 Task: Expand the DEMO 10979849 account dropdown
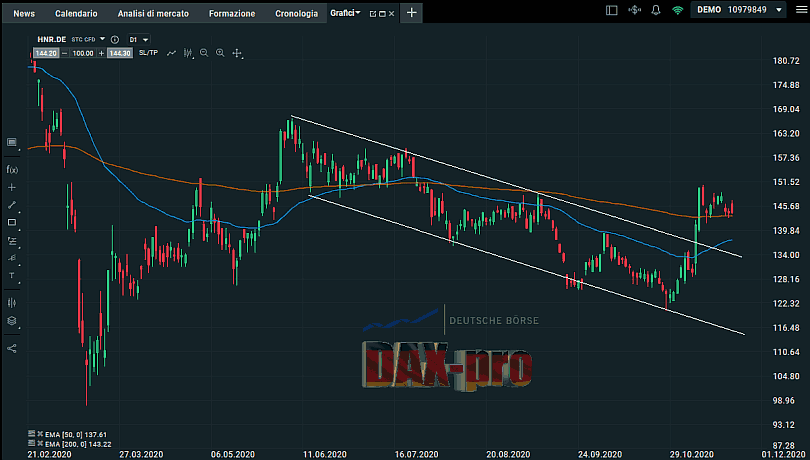tap(778, 10)
